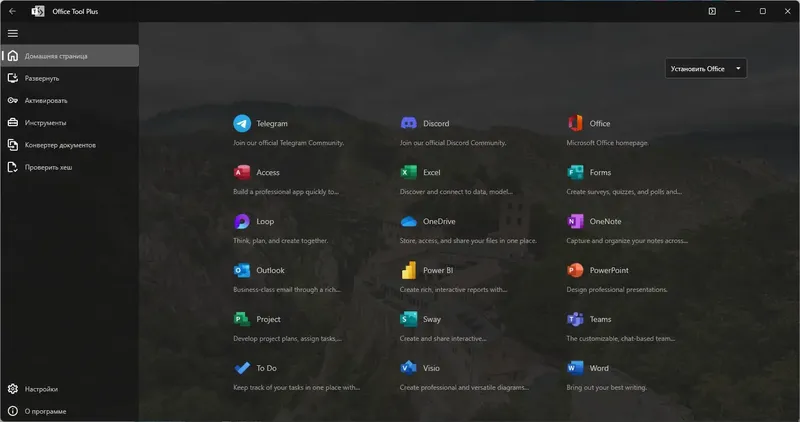Open the Office homepage icon
Screen dimensions: 800x422
click(576, 123)
